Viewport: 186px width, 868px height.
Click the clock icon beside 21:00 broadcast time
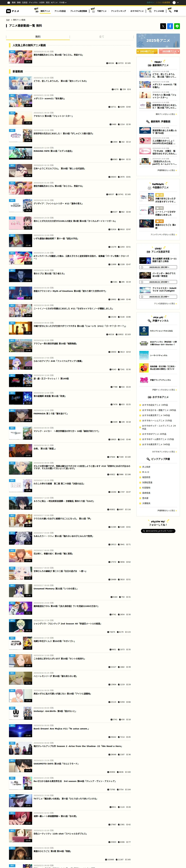pos(142,297)
